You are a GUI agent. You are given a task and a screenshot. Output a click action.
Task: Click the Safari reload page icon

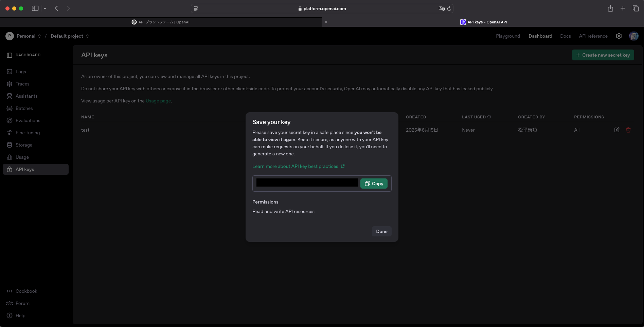[449, 8]
